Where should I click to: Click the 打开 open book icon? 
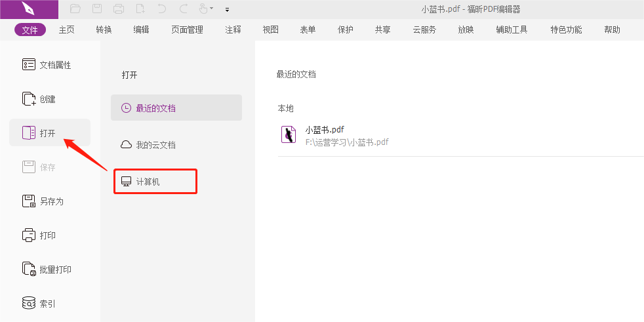(29, 132)
